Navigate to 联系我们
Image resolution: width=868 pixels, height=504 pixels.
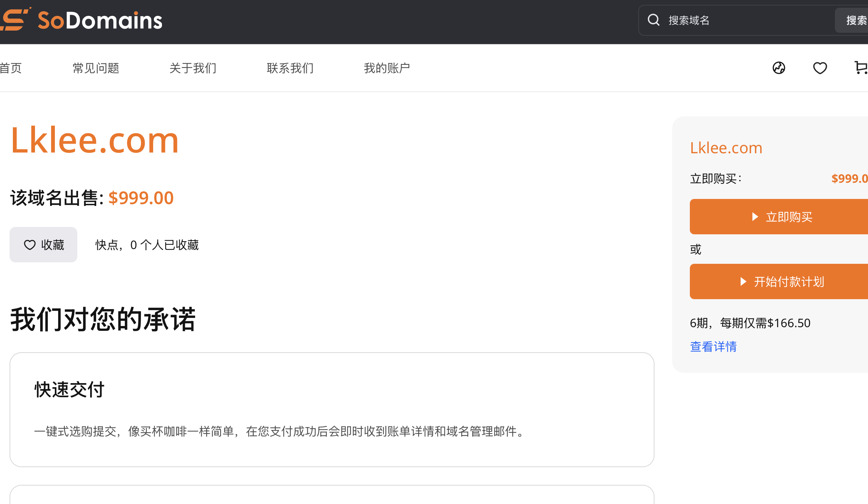(290, 68)
